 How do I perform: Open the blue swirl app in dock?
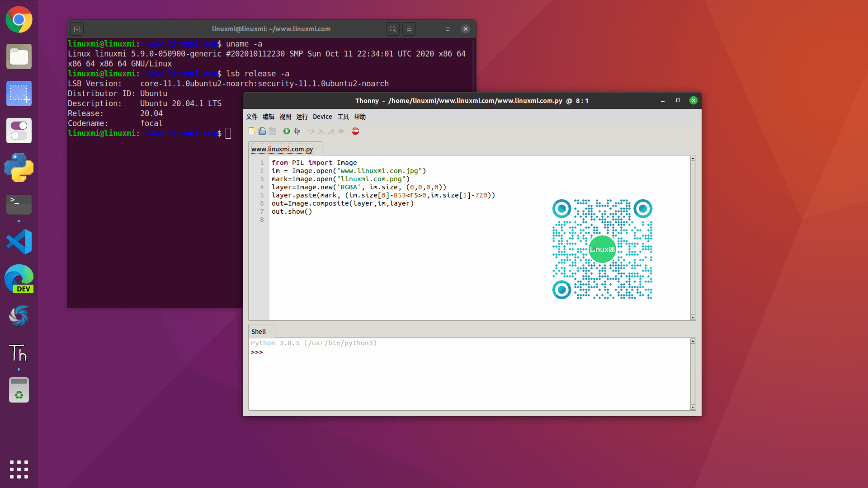(x=19, y=316)
